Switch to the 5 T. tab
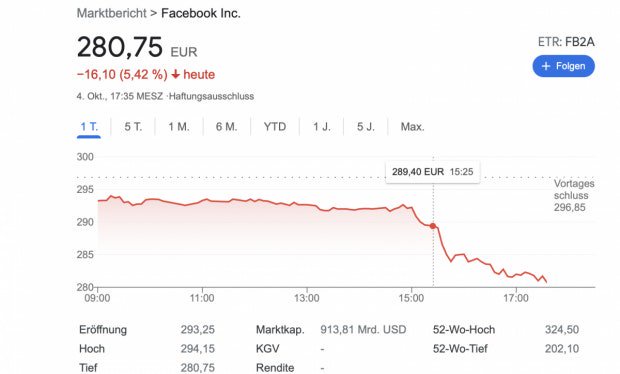 coord(133,127)
